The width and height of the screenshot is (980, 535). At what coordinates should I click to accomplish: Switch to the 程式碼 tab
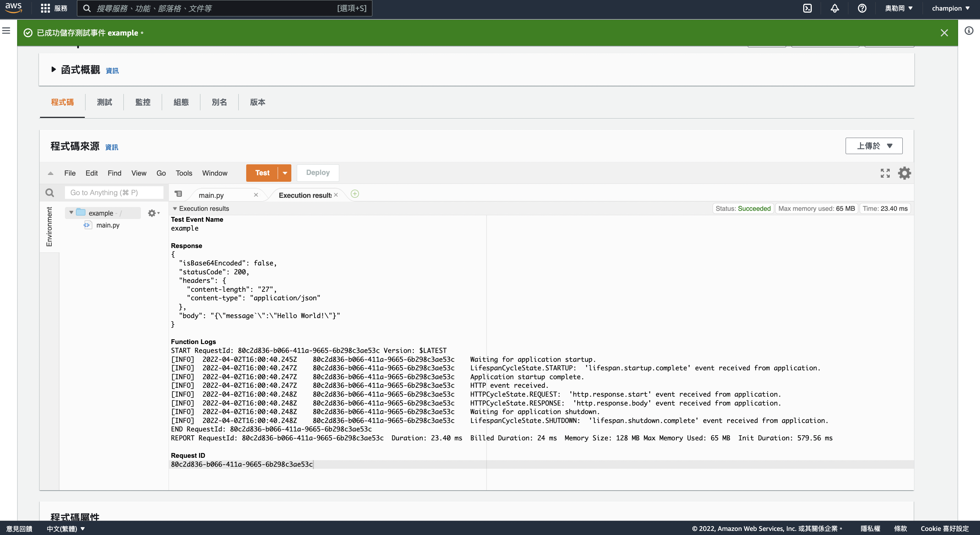pyautogui.click(x=62, y=102)
